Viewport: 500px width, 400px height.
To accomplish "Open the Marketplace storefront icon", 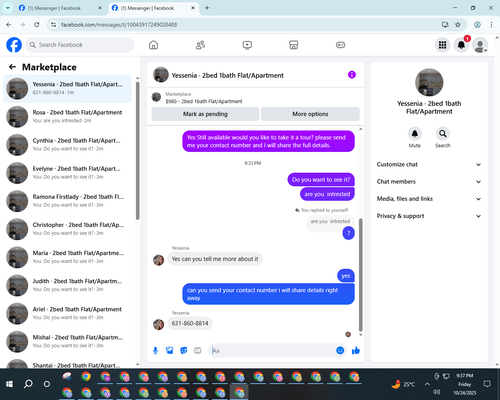I will 294,45.
